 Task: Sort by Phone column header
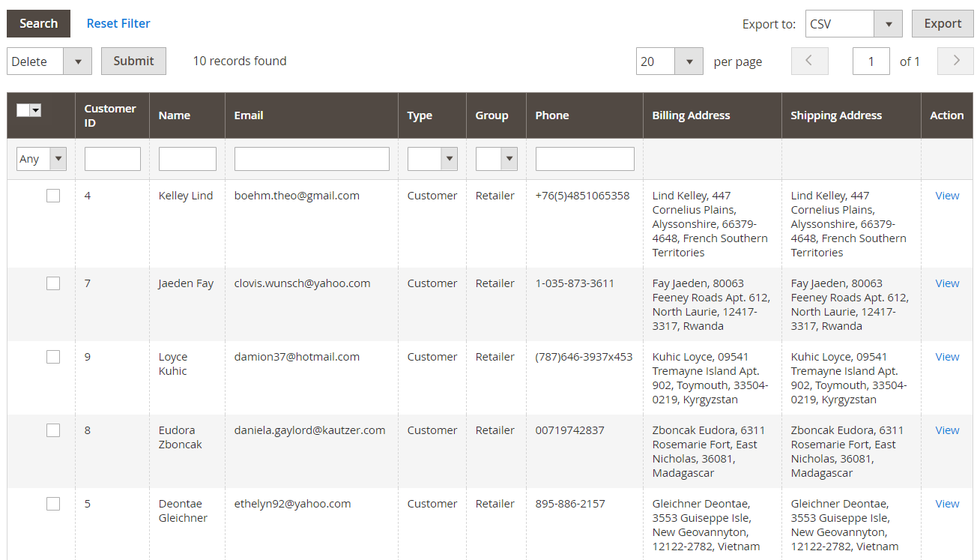[584, 115]
